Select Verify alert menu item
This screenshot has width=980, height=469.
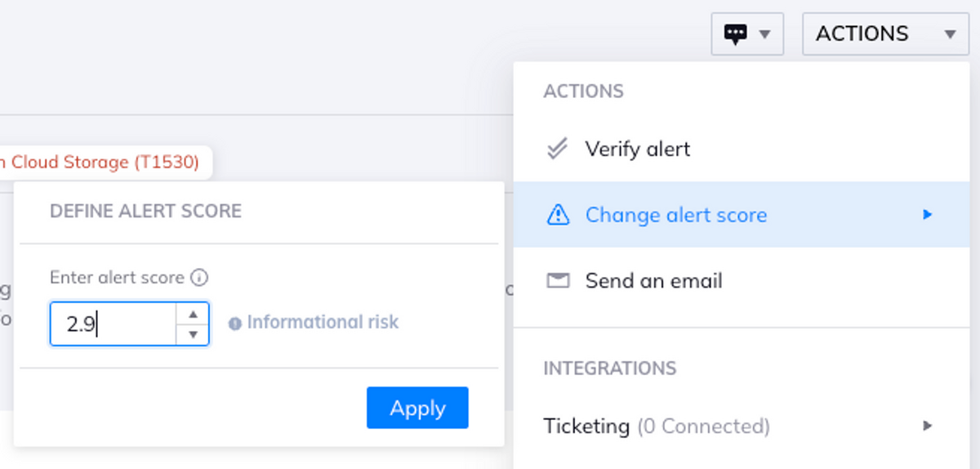pyautogui.click(x=637, y=150)
